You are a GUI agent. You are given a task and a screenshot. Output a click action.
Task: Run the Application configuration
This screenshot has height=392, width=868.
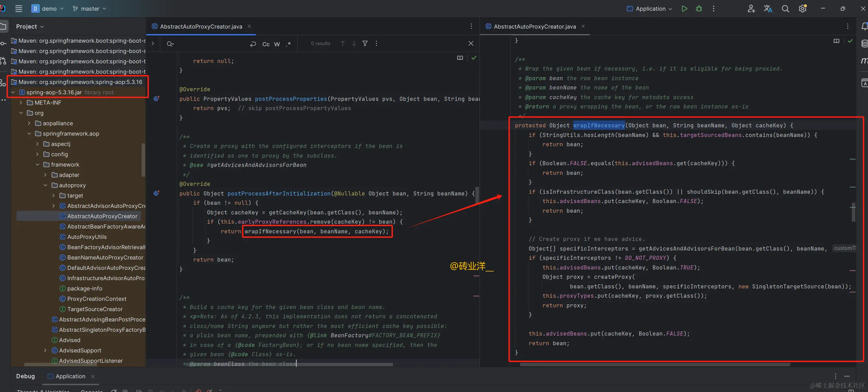coord(684,9)
